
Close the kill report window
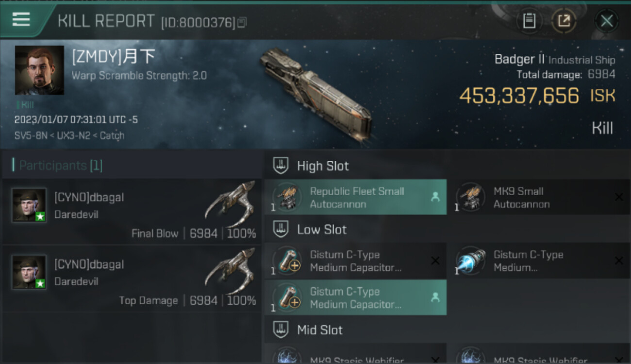click(x=606, y=21)
